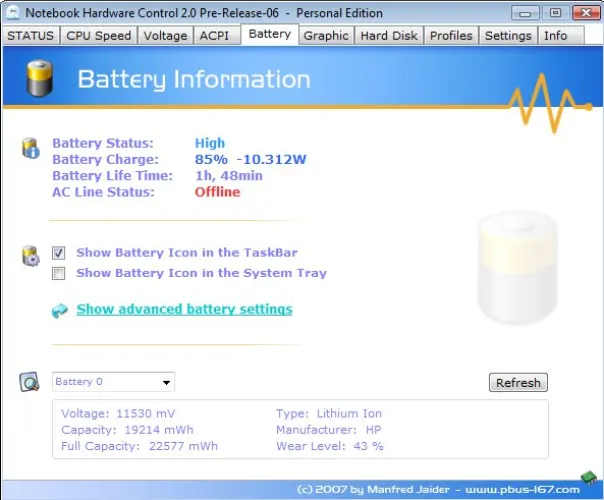Viewport: 604px width, 500px height.
Task: Click the battery icon in the header banner
Action: [41, 80]
